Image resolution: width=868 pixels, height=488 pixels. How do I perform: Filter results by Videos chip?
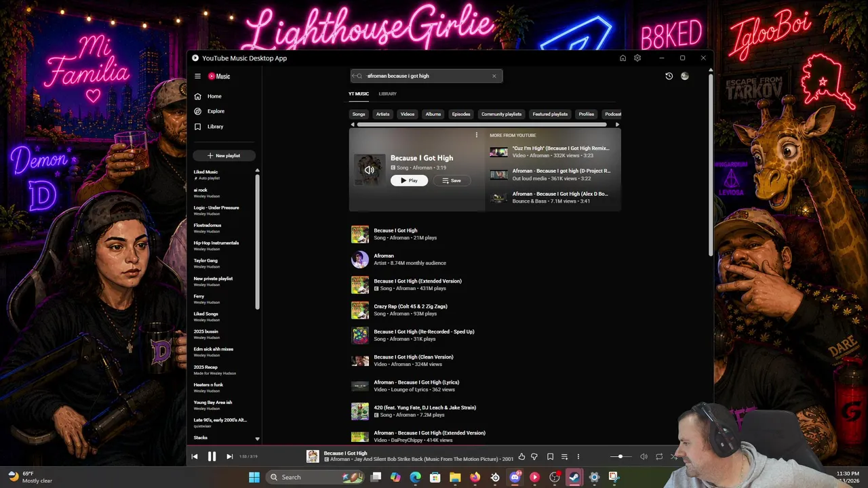(408, 115)
